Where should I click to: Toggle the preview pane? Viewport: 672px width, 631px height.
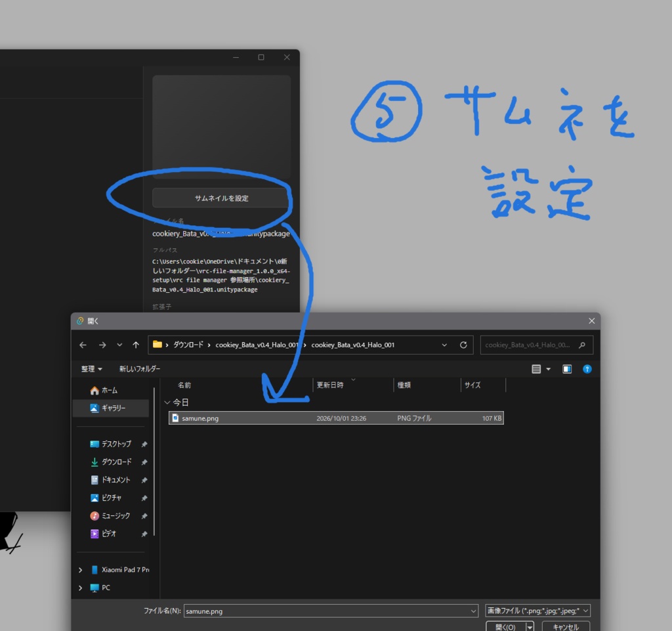(x=567, y=369)
